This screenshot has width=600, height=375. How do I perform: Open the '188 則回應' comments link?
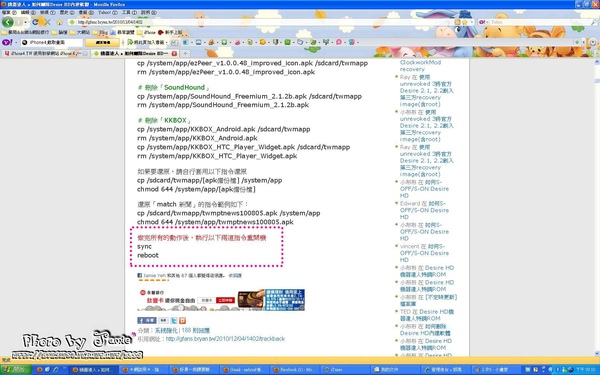196,330
